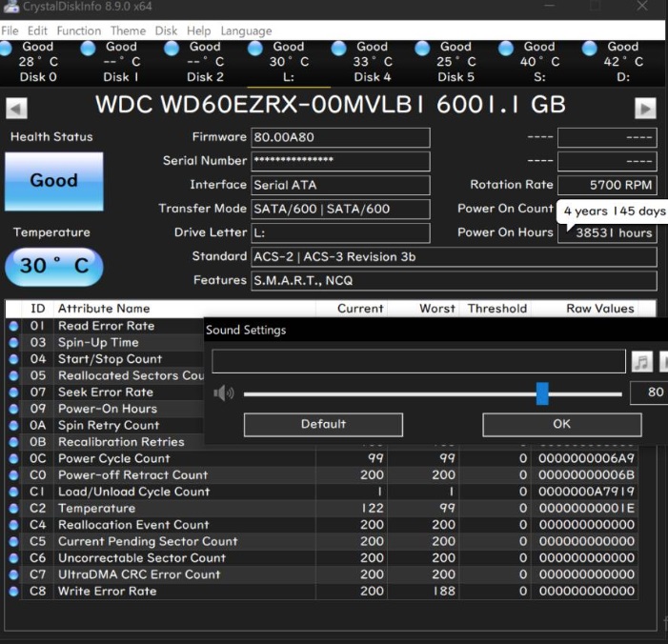Open the Disk menu
The width and height of the screenshot is (668, 644).
166,30
